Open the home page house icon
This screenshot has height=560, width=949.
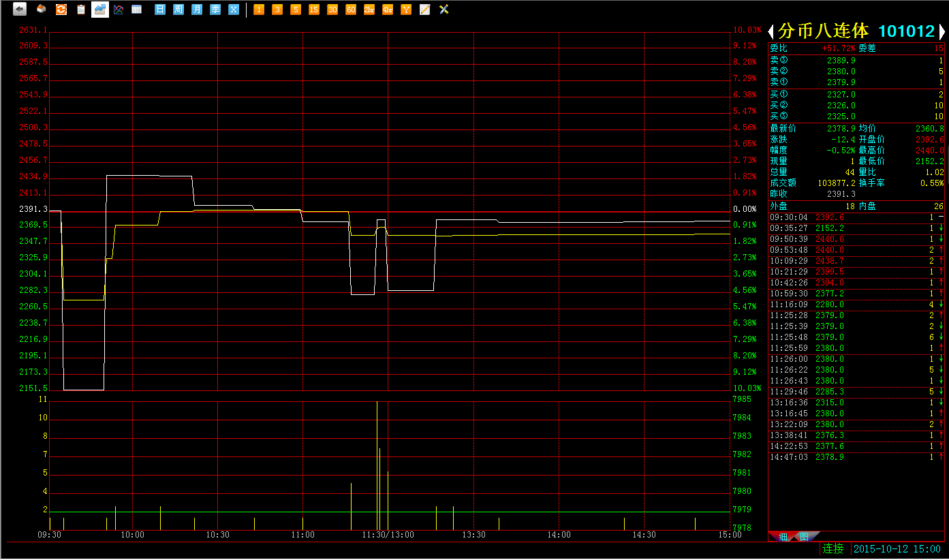(42, 10)
